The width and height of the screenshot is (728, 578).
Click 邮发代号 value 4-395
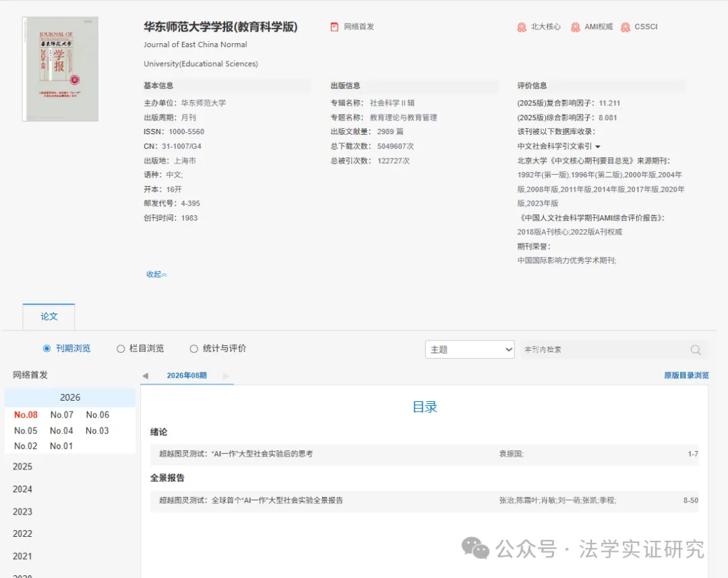pos(190,204)
